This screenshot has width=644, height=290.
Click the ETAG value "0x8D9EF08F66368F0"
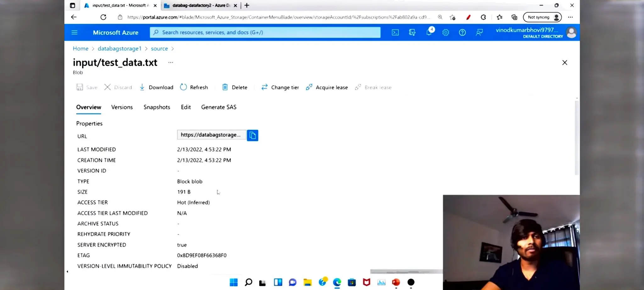click(x=202, y=255)
